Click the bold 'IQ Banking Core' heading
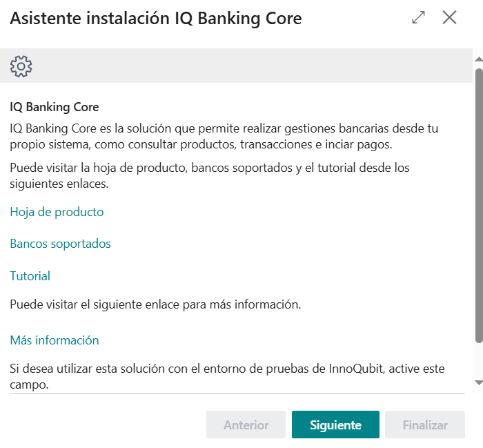483x448 pixels. [x=55, y=107]
